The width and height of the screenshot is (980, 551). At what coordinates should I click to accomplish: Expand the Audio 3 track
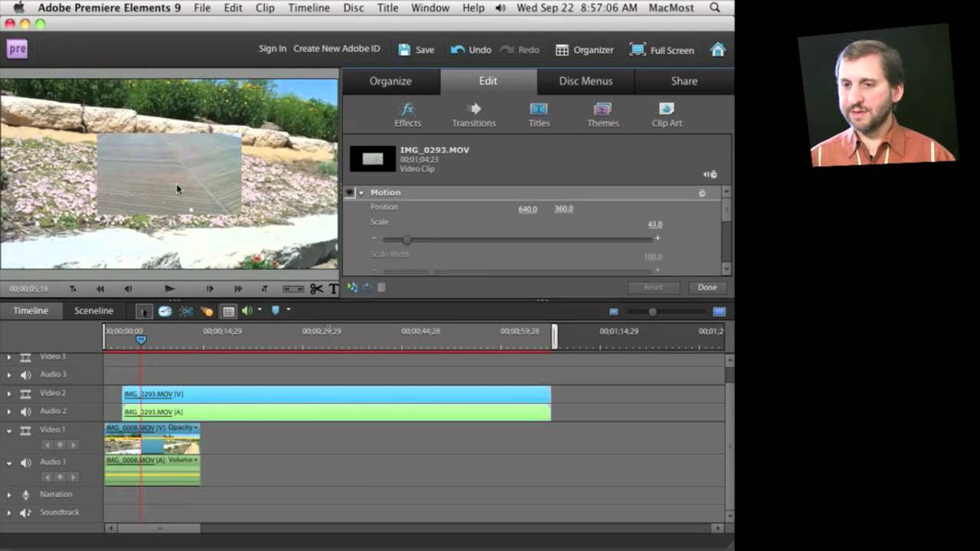[9, 375]
